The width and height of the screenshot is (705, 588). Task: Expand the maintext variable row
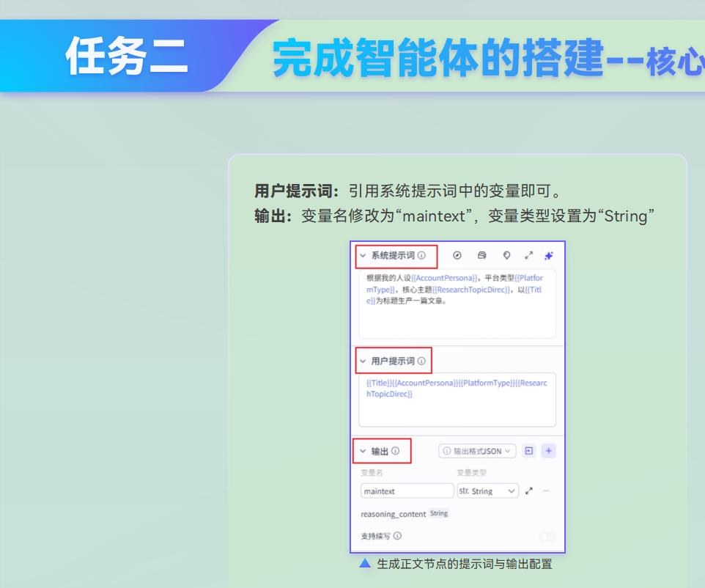[x=529, y=490]
